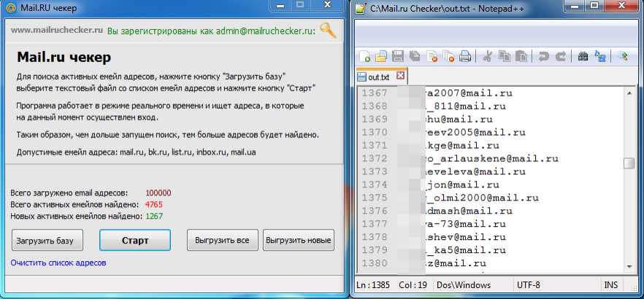Click the Dos\Windows status bar entry

coord(464,284)
